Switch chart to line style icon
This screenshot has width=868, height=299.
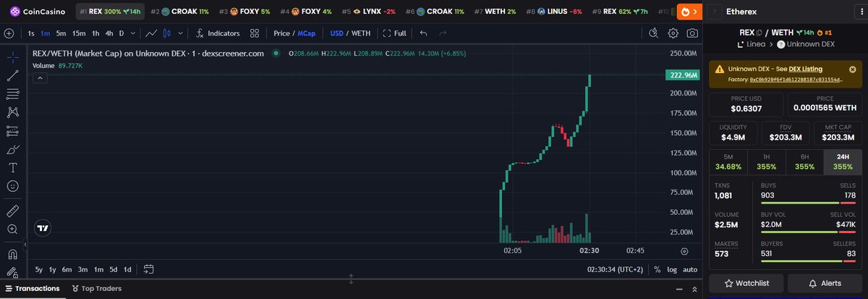click(151, 33)
